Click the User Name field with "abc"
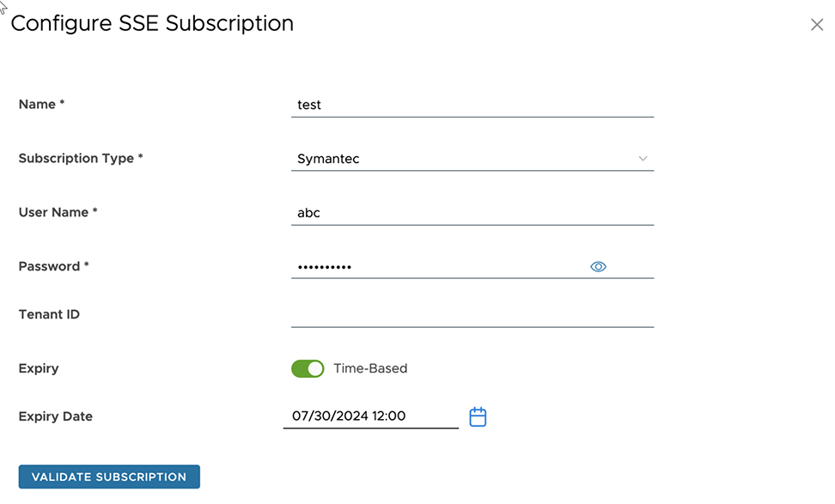 pos(472,213)
